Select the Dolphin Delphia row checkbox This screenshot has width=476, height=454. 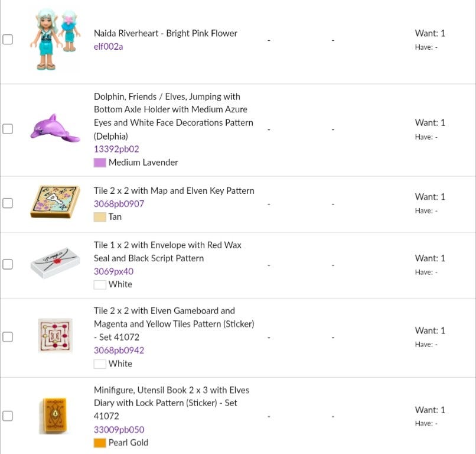click(8, 129)
